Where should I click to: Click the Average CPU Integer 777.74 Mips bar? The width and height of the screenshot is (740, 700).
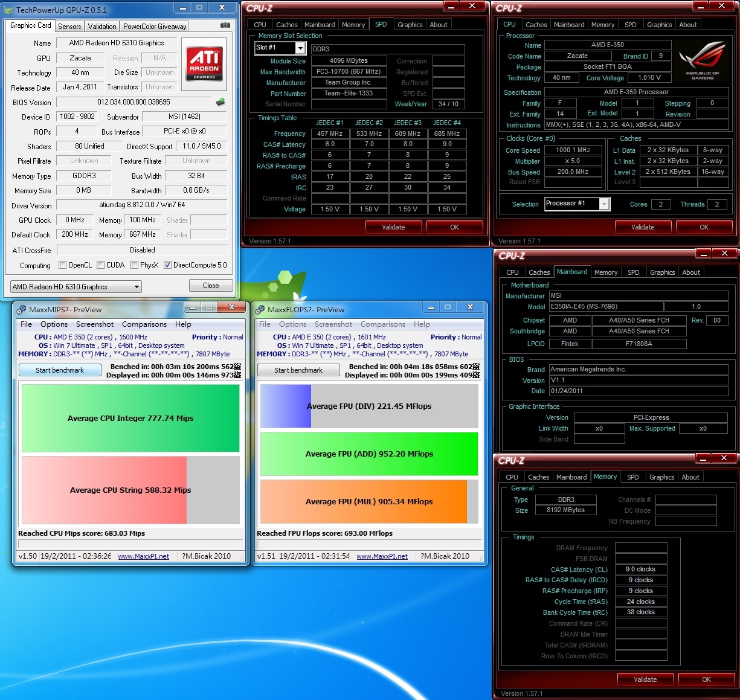(130, 418)
